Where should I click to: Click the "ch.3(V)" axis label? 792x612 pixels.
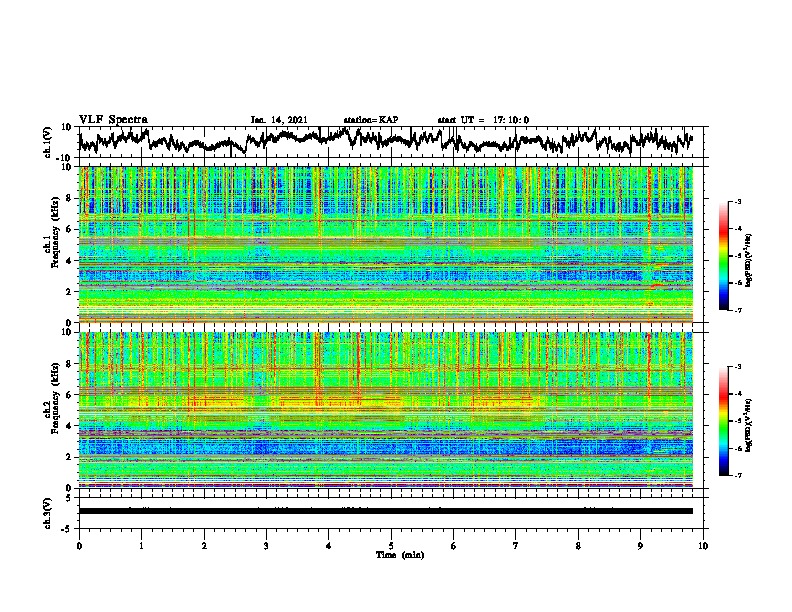[x=47, y=513]
